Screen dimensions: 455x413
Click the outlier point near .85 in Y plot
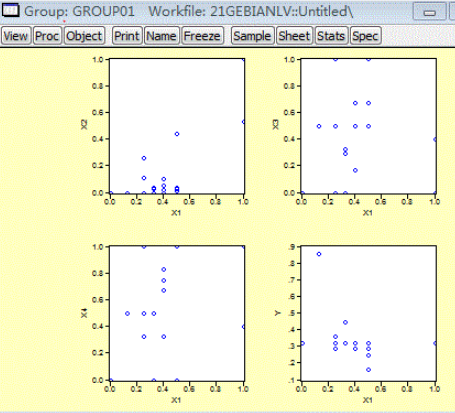(319, 254)
